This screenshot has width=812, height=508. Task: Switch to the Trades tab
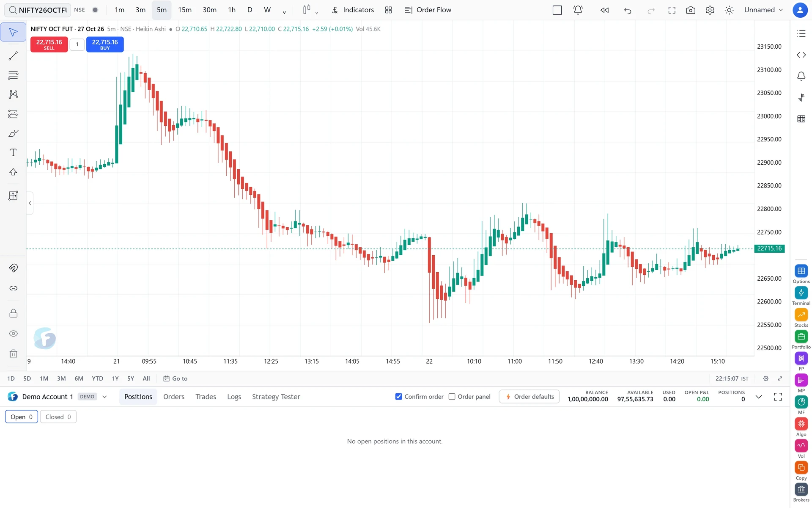coord(206,397)
